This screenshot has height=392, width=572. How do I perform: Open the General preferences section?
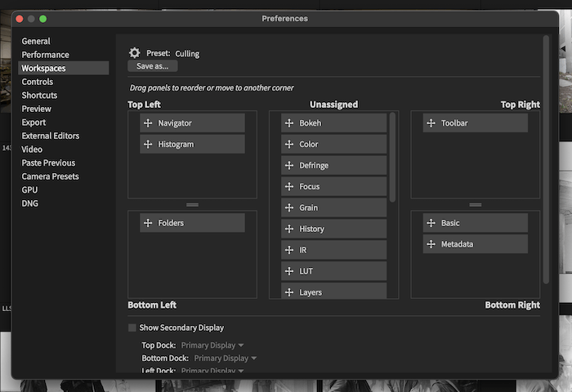36,41
